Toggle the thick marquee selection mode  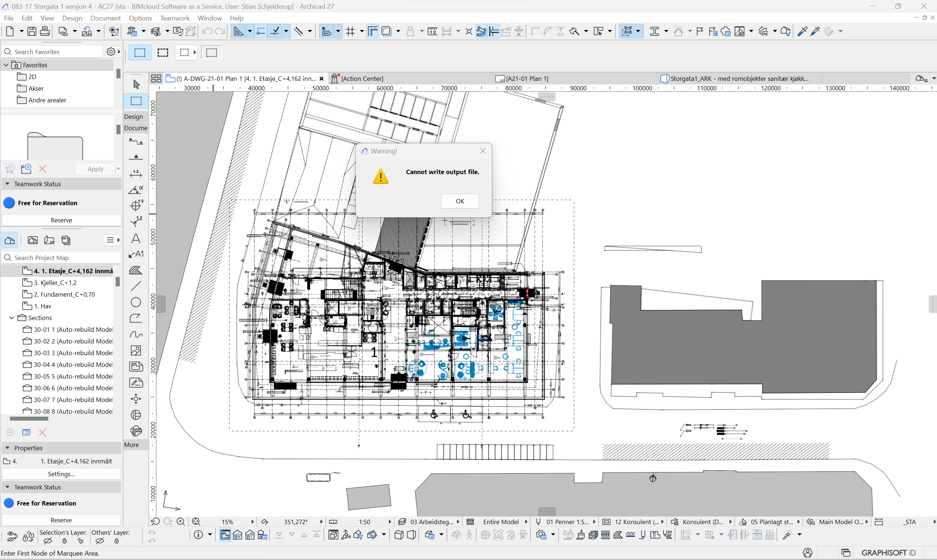point(163,53)
